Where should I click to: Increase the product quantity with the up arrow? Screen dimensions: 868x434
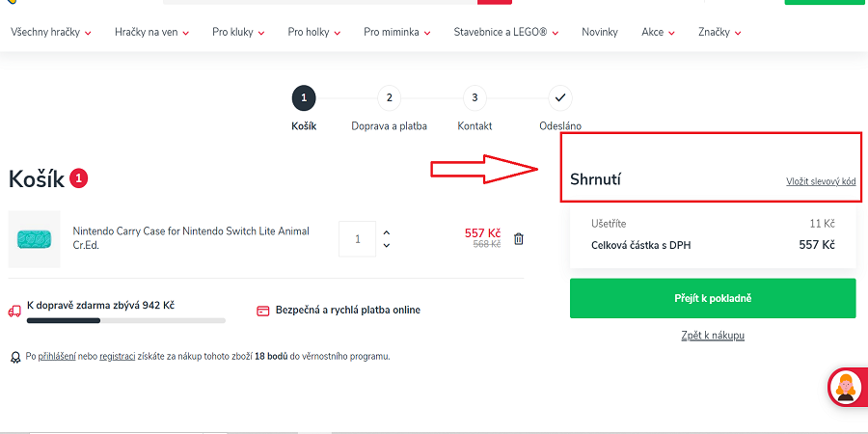[x=387, y=232]
